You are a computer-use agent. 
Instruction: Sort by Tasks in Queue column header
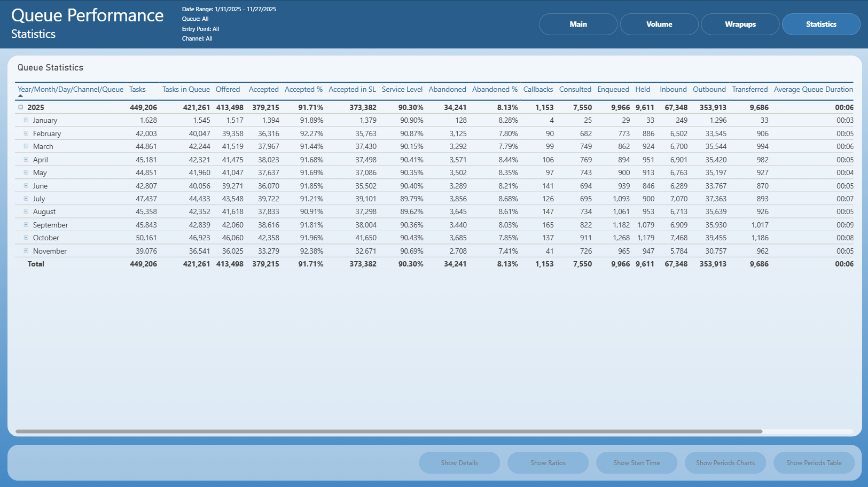(x=186, y=89)
